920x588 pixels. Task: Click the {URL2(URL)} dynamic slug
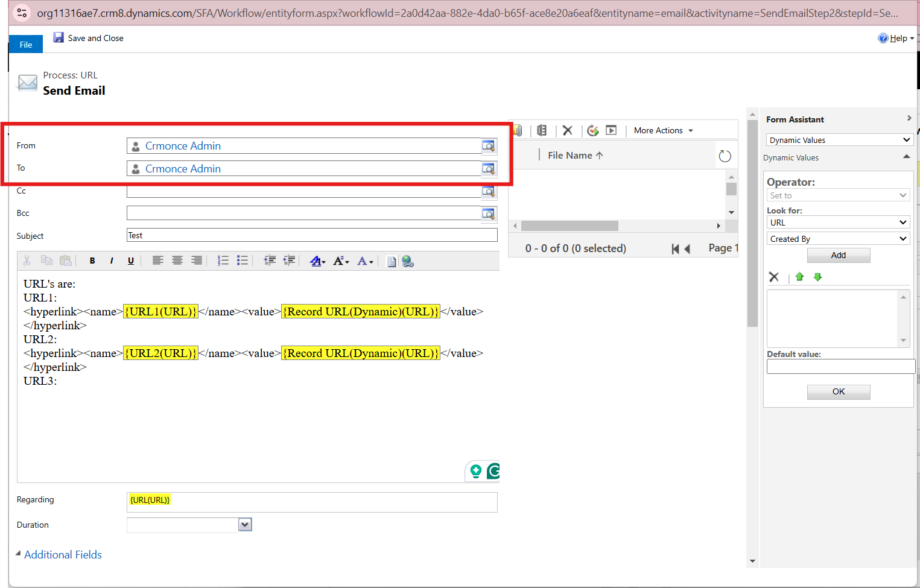(x=160, y=353)
